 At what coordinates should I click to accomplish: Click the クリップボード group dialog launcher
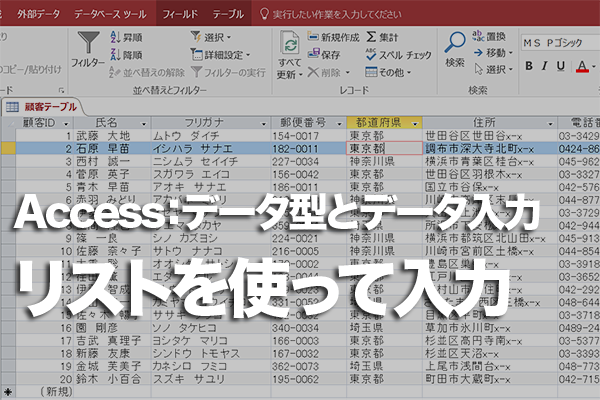(x=61, y=90)
